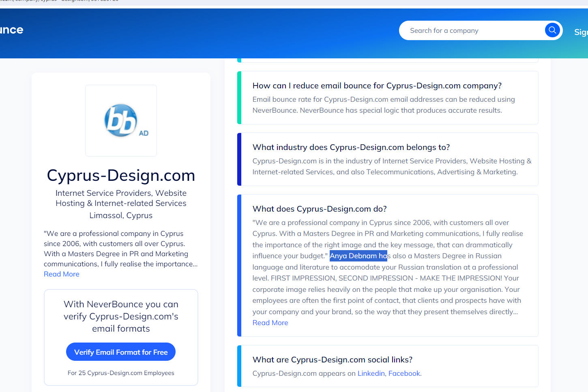Click the blue magnifier search button

(x=552, y=30)
